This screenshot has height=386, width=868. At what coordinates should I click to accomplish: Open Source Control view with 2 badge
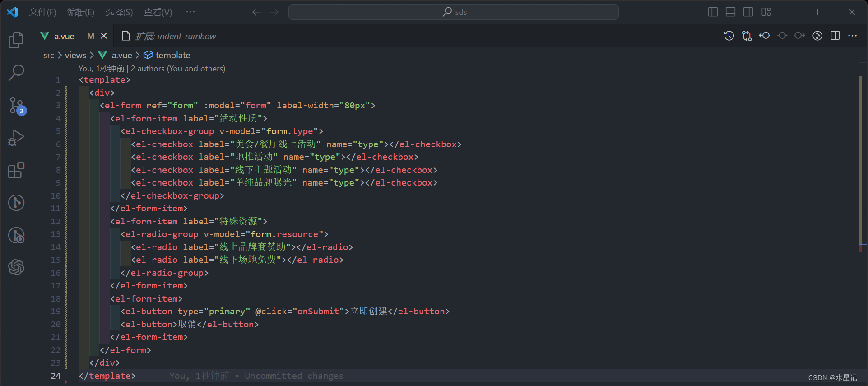click(17, 106)
